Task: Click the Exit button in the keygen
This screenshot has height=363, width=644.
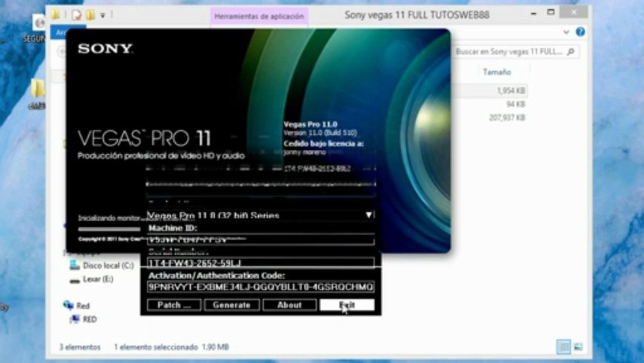Action: point(347,305)
